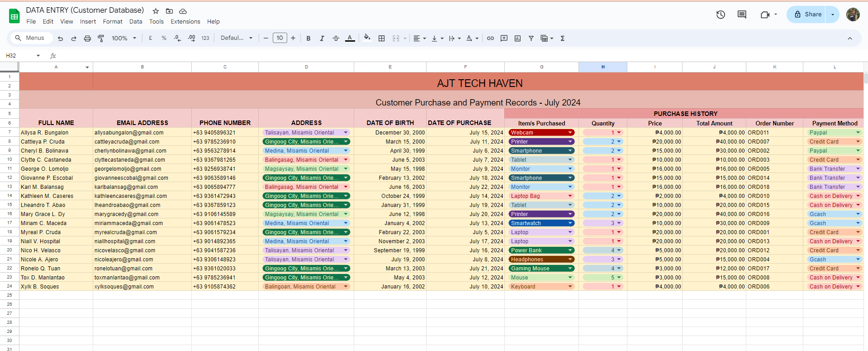This screenshot has width=868, height=351.
Task: Open the Edit menu
Action: pos(48,21)
